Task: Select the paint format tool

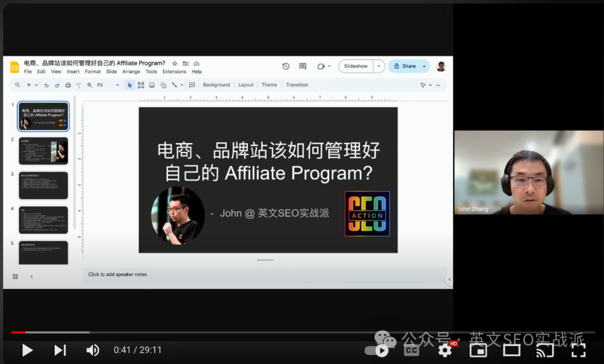Action: click(79, 85)
